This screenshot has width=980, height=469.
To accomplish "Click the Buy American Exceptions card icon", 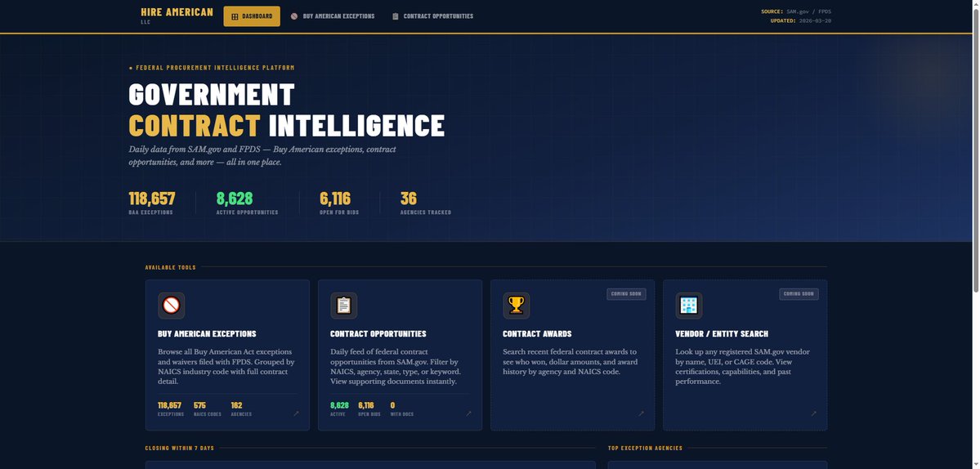I will click(x=172, y=306).
